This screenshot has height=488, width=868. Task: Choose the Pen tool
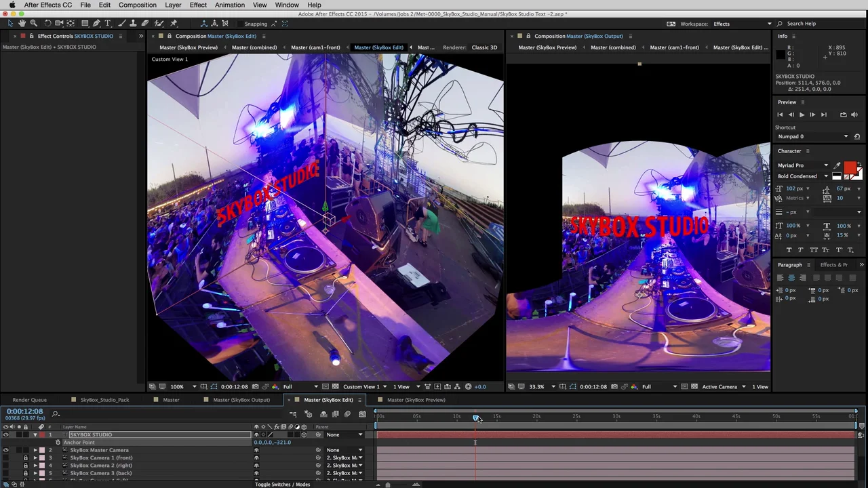click(x=96, y=24)
